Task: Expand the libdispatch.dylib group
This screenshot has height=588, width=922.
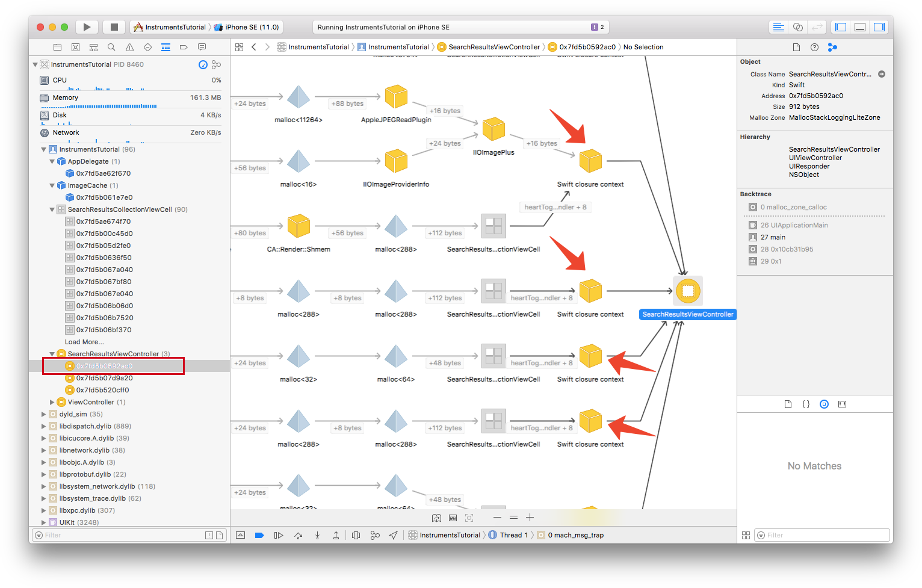Action: point(43,426)
